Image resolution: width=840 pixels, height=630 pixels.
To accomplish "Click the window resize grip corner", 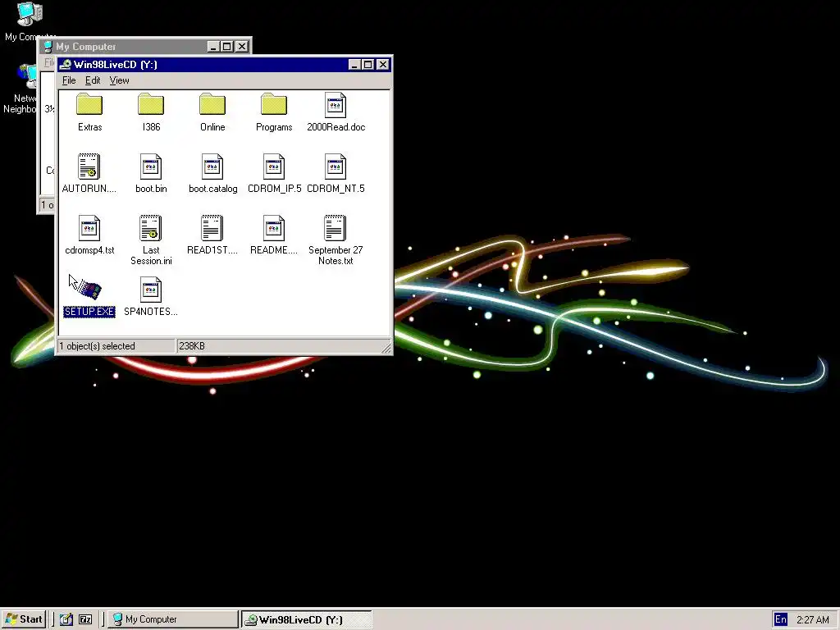I will point(386,348).
